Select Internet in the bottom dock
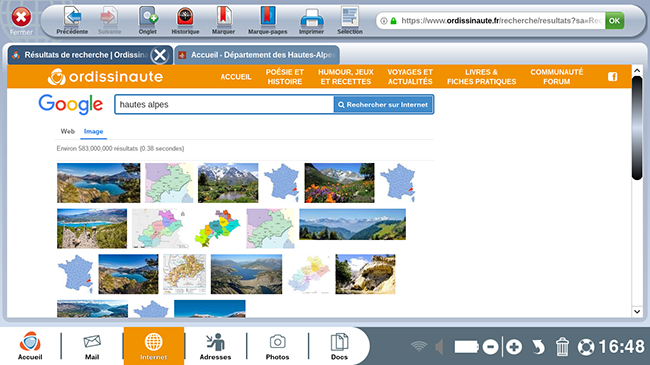This screenshot has width=650, height=365. coord(154,346)
